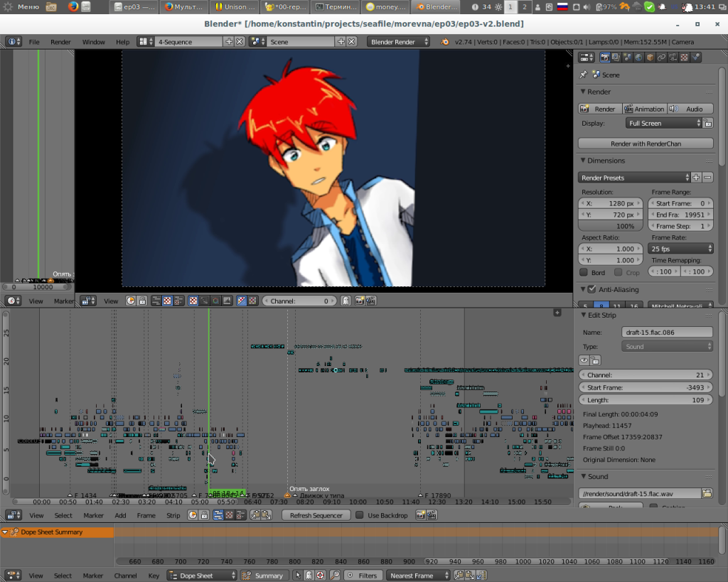Toggle the Summary button in Dope Sheet header

pos(264,576)
